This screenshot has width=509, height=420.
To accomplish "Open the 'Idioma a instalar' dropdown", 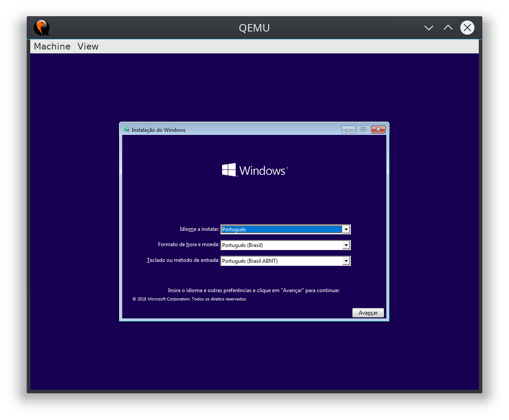I will (x=346, y=229).
